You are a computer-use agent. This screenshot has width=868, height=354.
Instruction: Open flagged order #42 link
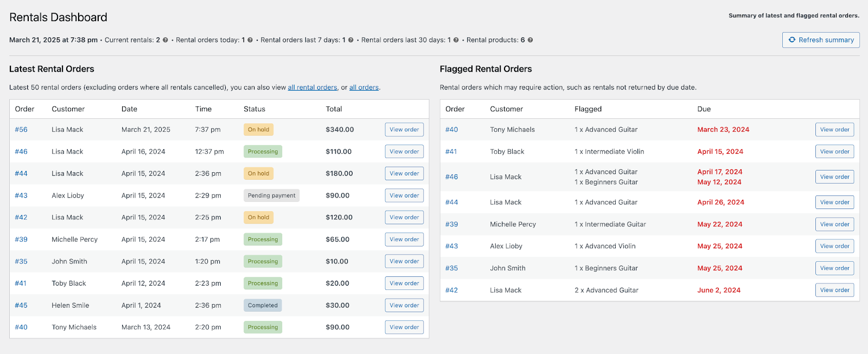[451, 290]
